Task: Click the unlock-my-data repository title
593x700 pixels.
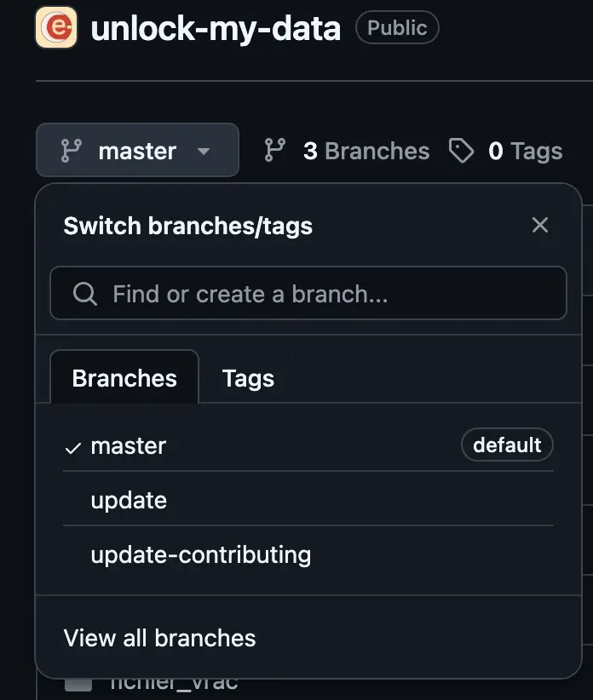Action: click(216, 28)
